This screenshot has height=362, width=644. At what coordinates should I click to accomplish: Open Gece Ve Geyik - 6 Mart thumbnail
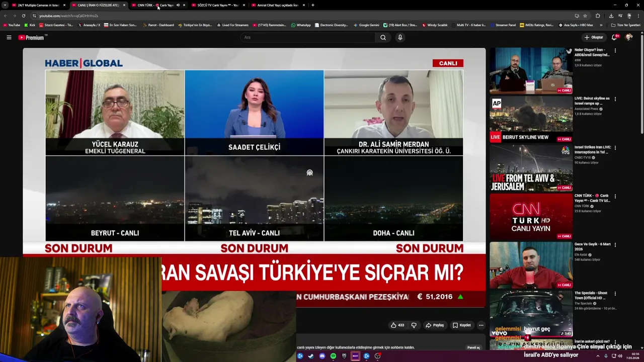531,265
